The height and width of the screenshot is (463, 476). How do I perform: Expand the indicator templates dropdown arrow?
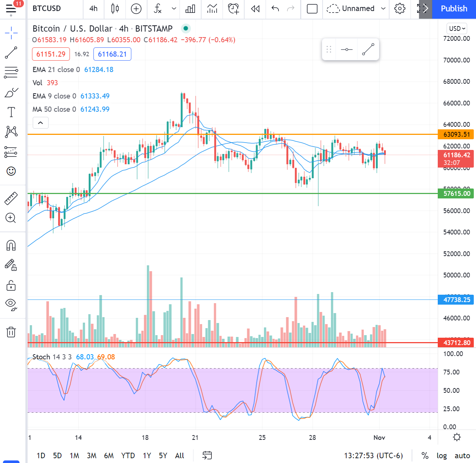pos(174,8)
